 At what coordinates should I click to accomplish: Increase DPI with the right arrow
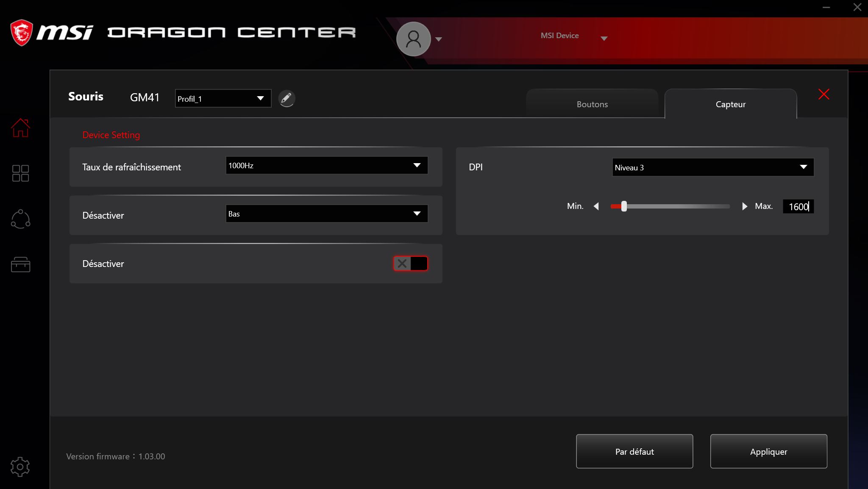[x=745, y=206]
